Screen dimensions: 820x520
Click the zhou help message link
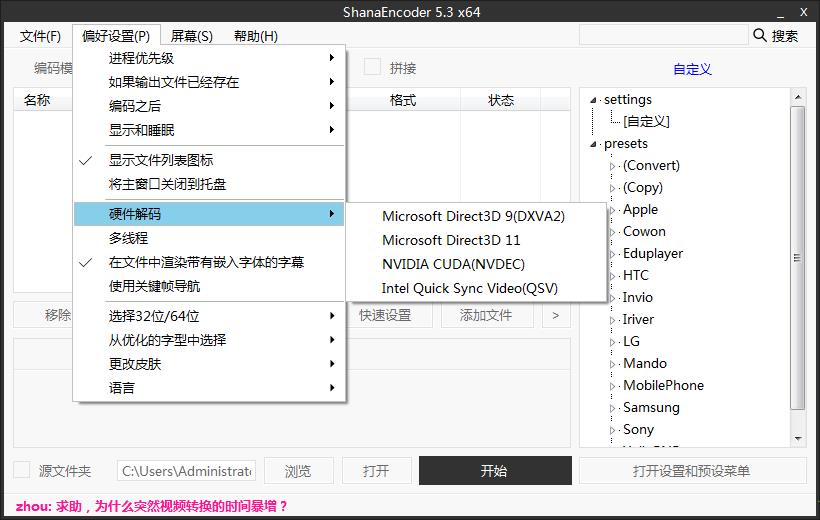click(x=152, y=506)
